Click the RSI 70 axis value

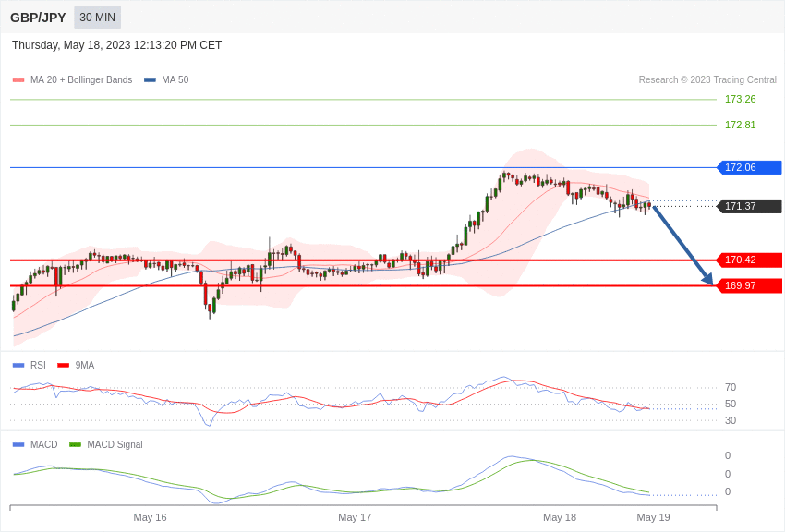731,387
